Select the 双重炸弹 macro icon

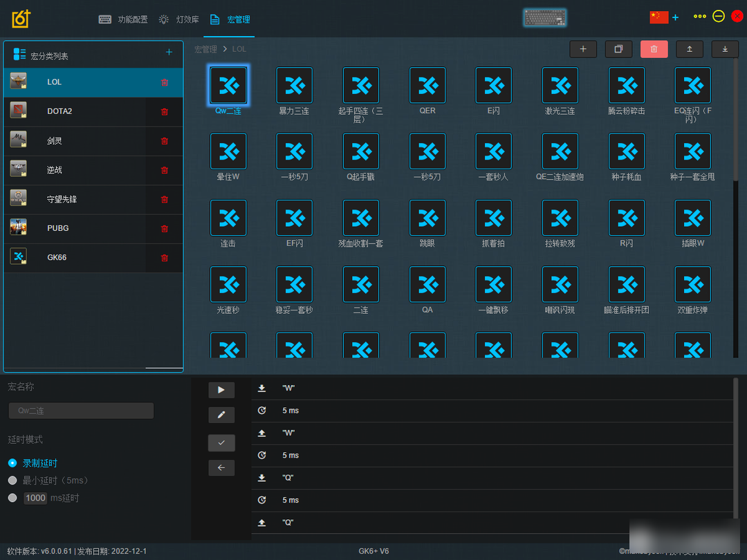pyautogui.click(x=692, y=284)
